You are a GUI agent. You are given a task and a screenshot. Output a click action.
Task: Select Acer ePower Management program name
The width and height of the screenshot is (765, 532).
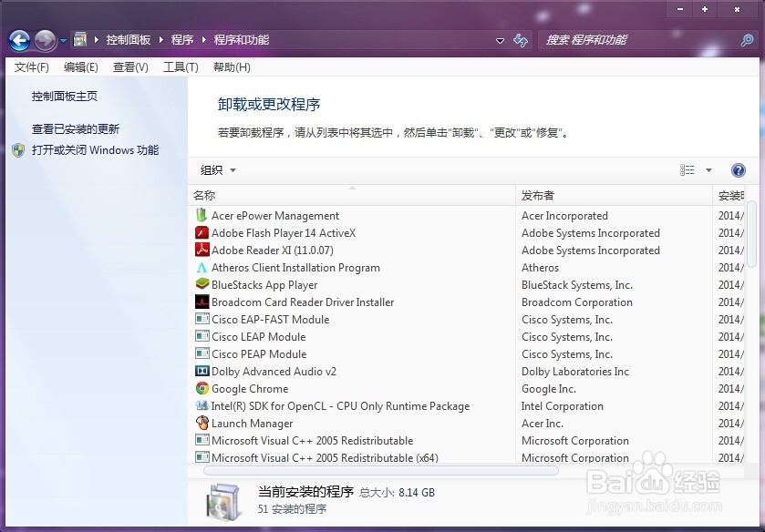275,216
